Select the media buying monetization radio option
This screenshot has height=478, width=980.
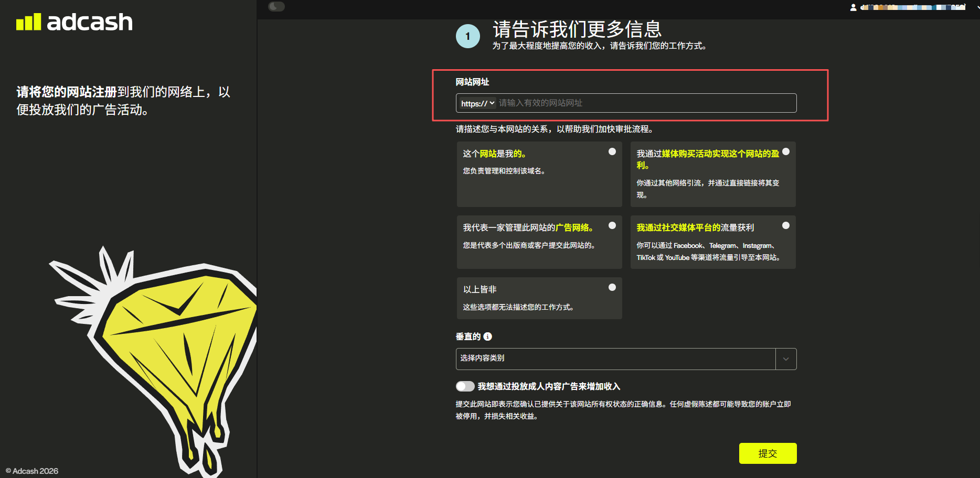click(786, 151)
